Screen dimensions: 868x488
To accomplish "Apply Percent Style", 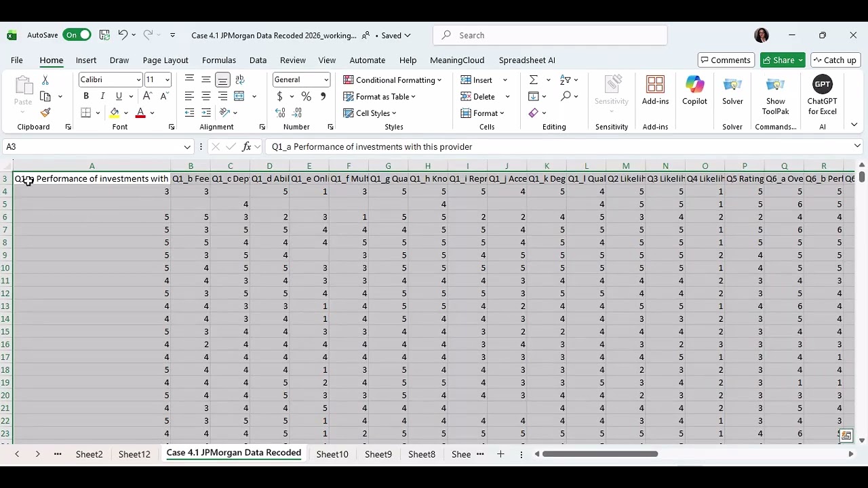I will 307,96.
